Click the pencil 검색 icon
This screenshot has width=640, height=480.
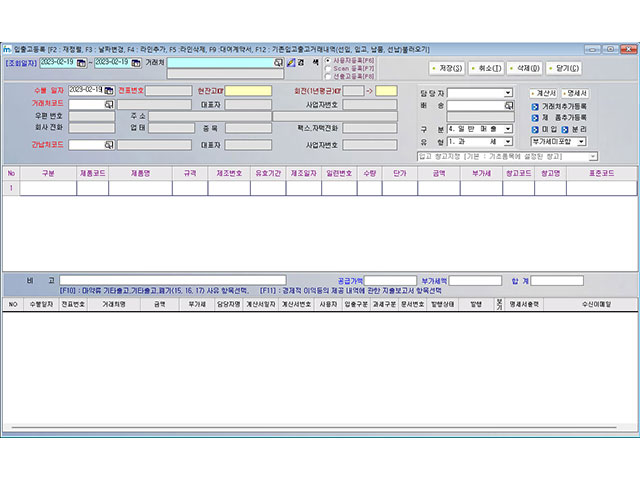(291, 62)
